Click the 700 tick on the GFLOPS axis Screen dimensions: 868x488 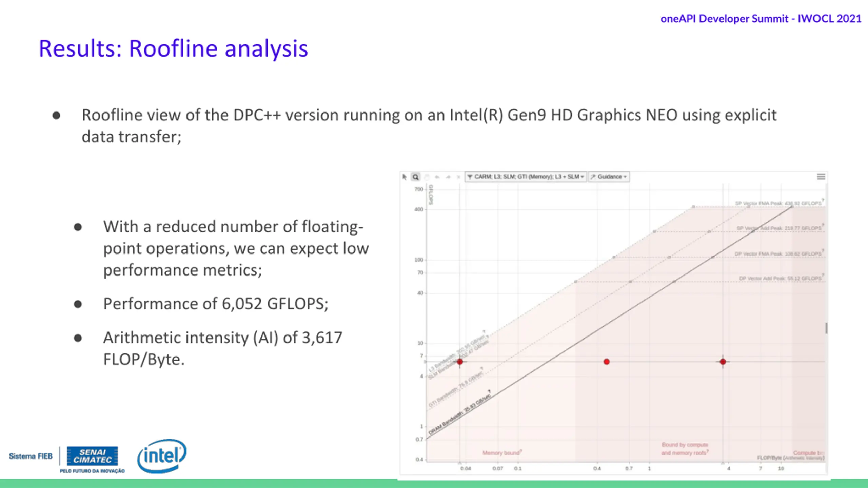point(419,189)
